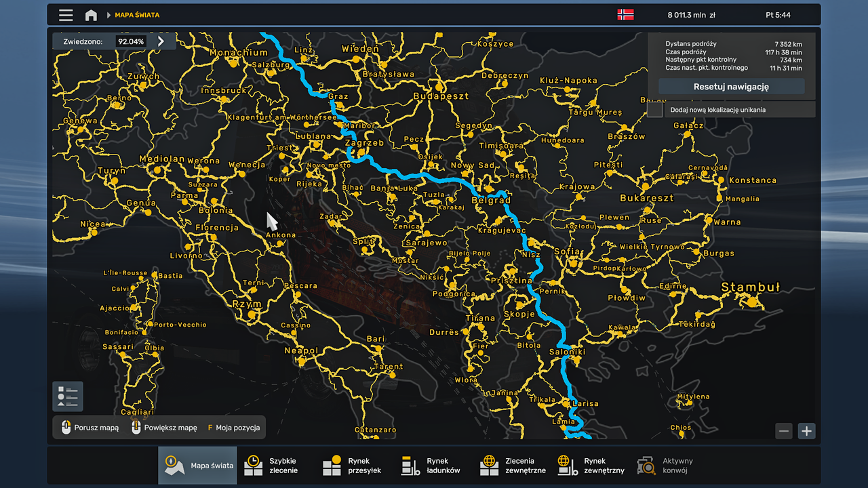Click the money balance 8 011,3 mln zł
Image resolution: width=868 pixels, height=488 pixels.
point(691,15)
